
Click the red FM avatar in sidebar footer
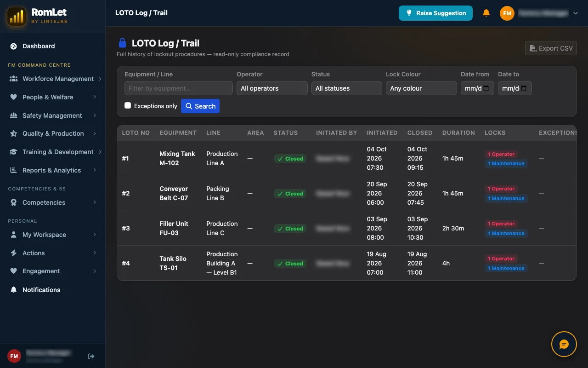(14, 356)
